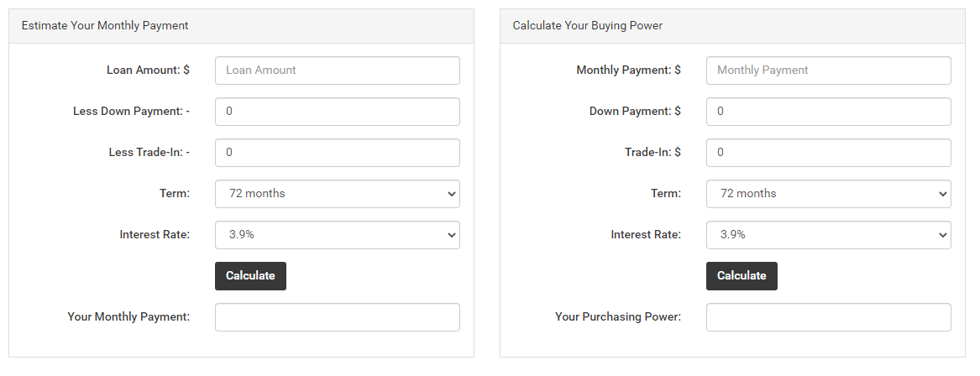Click the Estimate Your Monthly Payment heading

[105, 26]
